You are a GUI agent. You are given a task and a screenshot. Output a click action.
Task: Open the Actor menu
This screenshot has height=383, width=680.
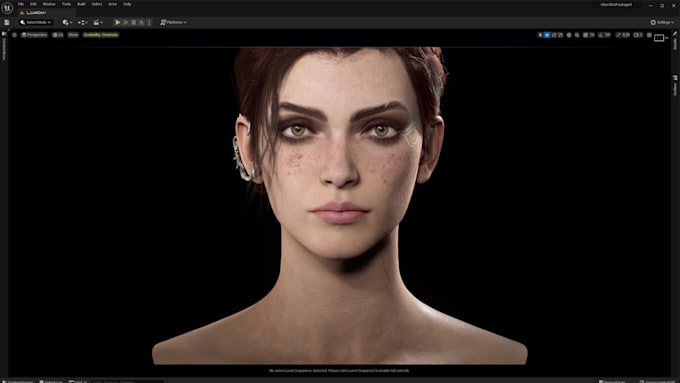112,4
